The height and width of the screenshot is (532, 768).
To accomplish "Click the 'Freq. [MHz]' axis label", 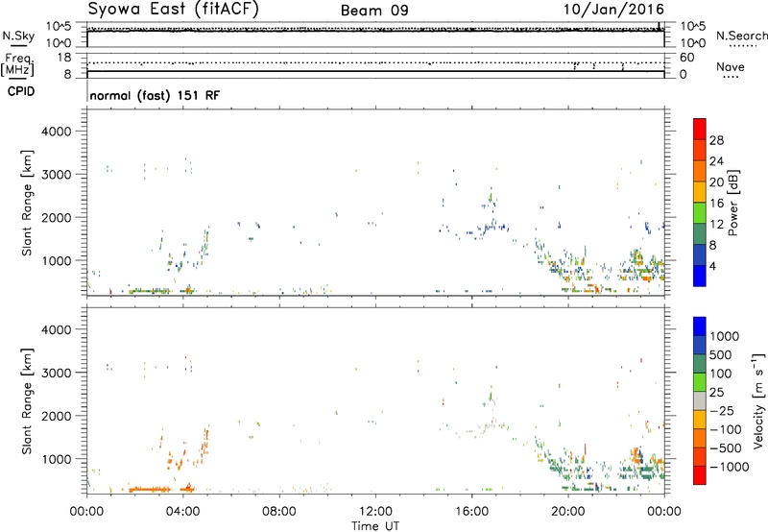I will coord(17,65).
